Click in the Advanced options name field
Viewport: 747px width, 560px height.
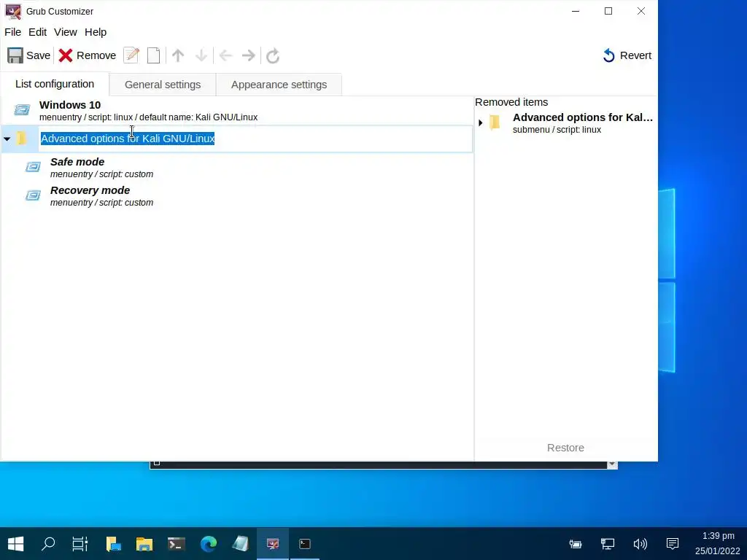pos(255,139)
